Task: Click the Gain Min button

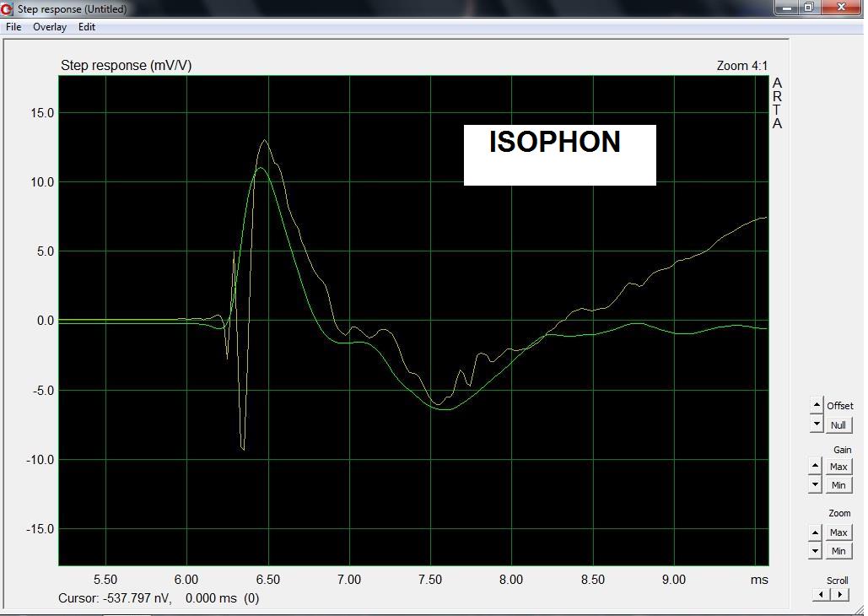Action: tap(838, 485)
